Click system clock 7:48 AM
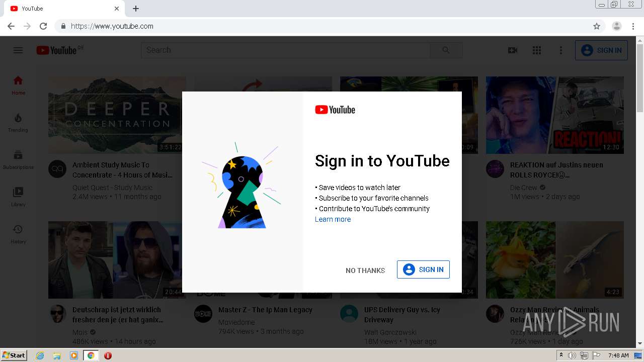The height and width of the screenshot is (362, 644). coord(618,355)
